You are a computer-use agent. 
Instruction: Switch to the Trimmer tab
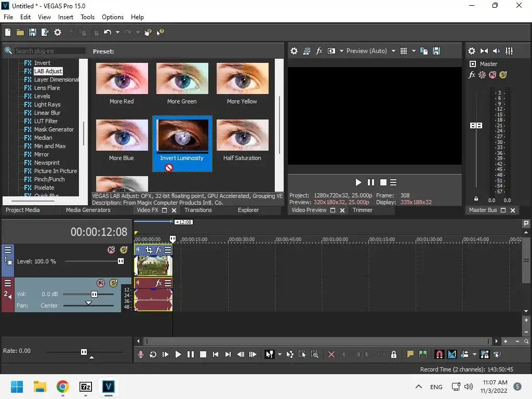363,210
